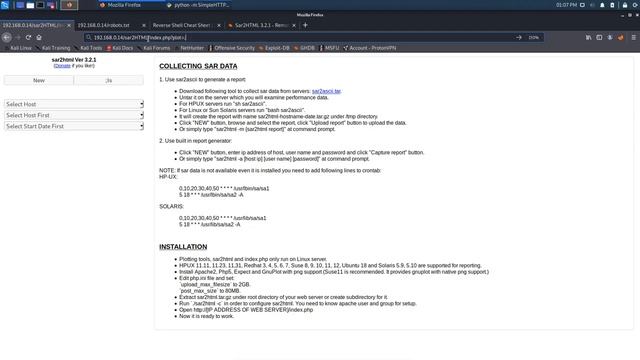This screenshot has height=360, width=640.
Task: Open the Kali Linux bookmark
Action: [18, 48]
